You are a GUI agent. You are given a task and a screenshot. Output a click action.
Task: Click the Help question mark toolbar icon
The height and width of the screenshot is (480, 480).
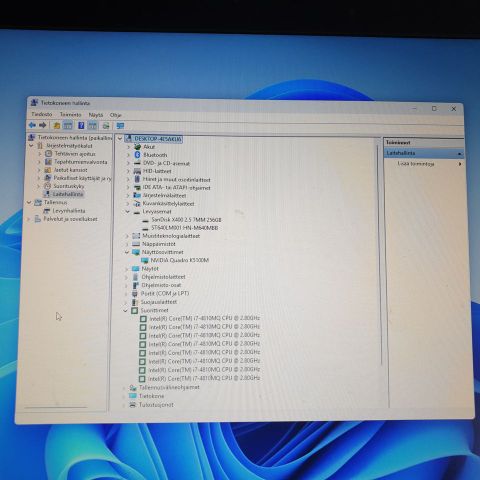[x=81, y=126]
